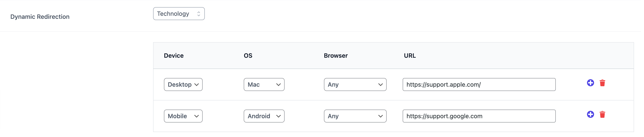Click the chevron arrow on the Mac dropdown
The height and width of the screenshot is (137, 644).
[x=278, y=84]
